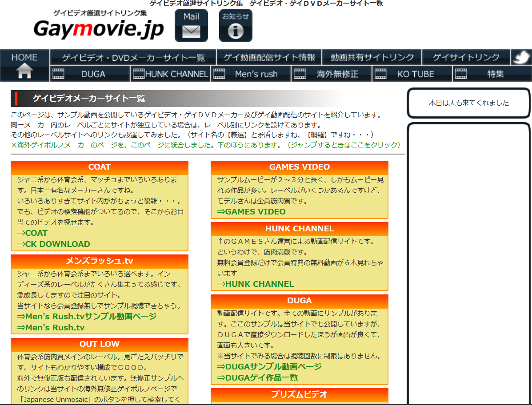The image size is (532, 405).
Task: Follow the ⇒GAMES VIDEO link
Action: click(251, 211)
